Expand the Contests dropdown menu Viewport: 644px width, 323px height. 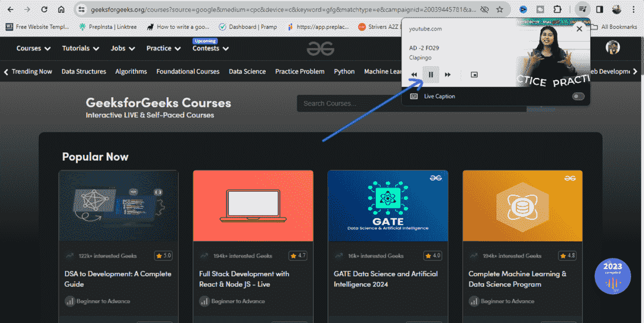tap(211, 48)
